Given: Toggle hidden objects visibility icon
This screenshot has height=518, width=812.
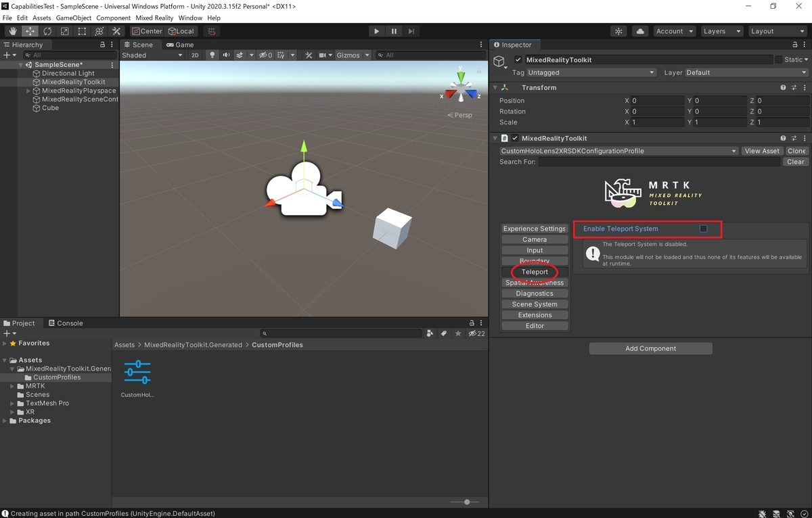Looking at the screenshot, I should pos(266,55).
